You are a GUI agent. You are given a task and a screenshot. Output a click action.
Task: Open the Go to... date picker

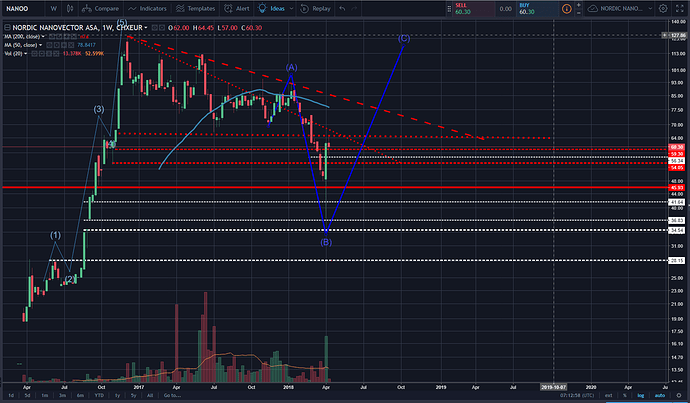point(172,395)
